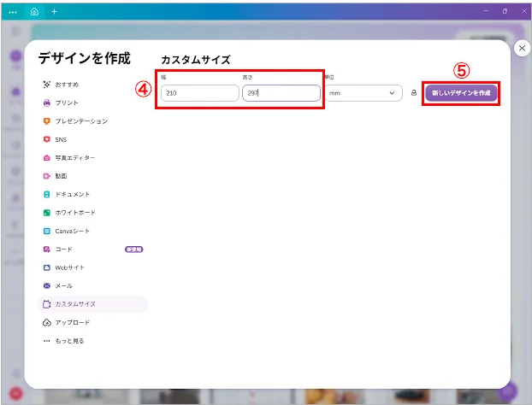
Task: Click もっと見る to show more
Action: (x=69, y=341)
